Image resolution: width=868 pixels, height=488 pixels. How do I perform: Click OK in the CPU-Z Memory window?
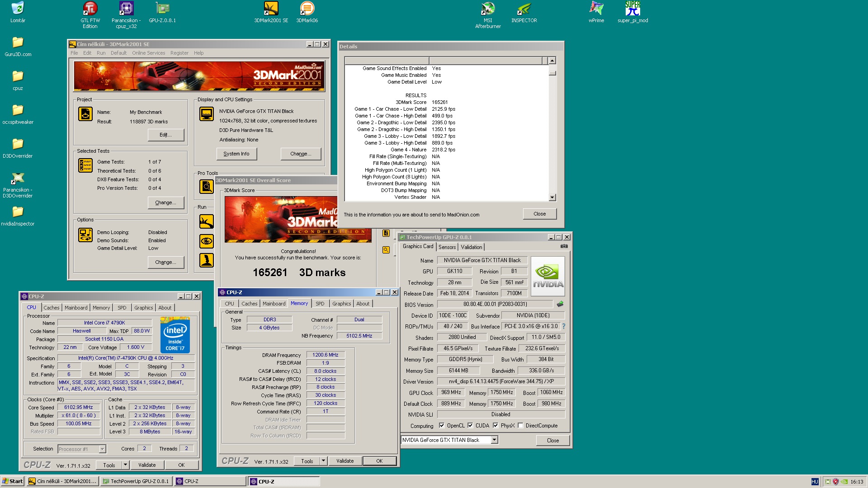tap(379, 461)
